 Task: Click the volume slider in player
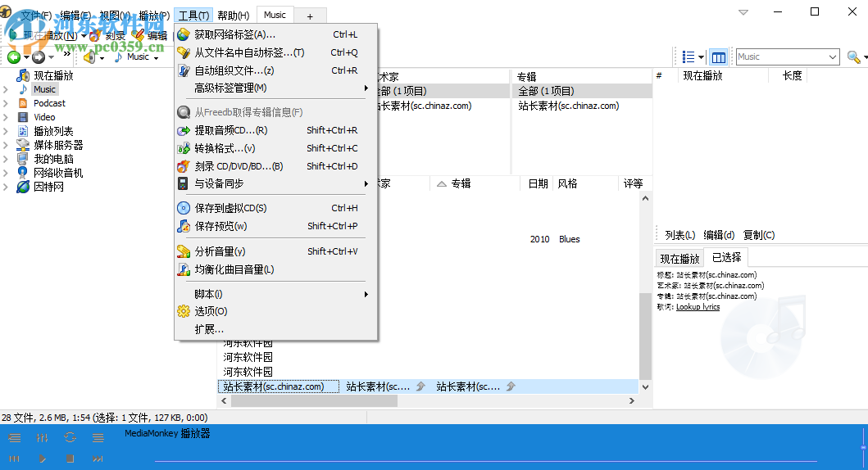click(863, 447)
